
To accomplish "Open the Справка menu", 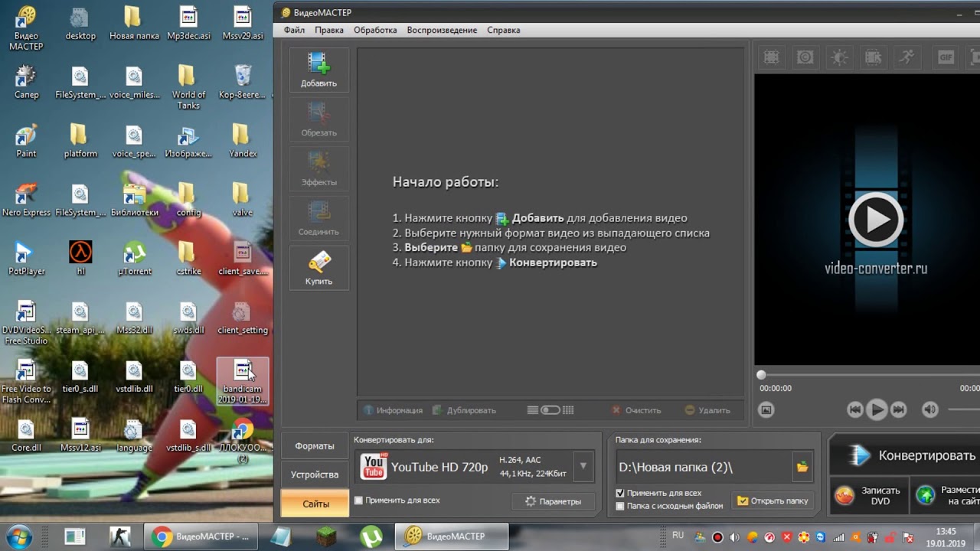I will pyautogui.click(x=503, y=30).
